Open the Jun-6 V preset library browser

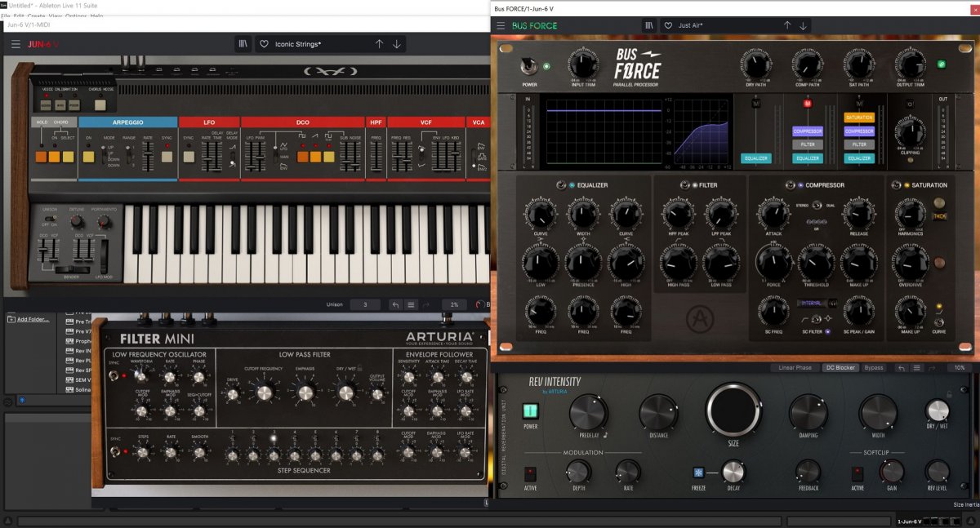pos(243,44)
